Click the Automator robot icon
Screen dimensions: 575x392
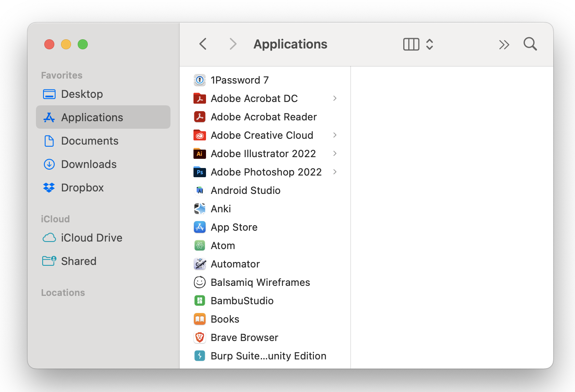pos(200,264)
